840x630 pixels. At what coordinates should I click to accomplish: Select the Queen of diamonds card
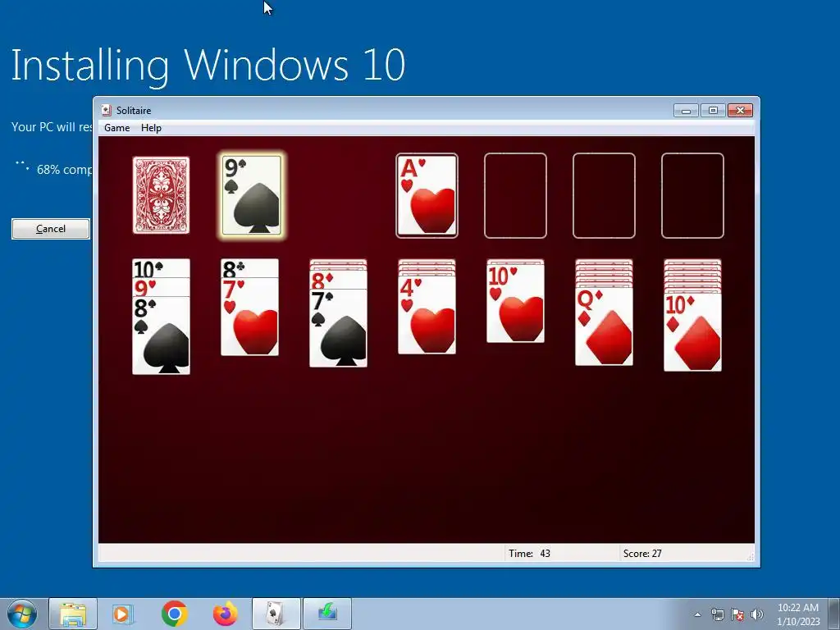604,326
